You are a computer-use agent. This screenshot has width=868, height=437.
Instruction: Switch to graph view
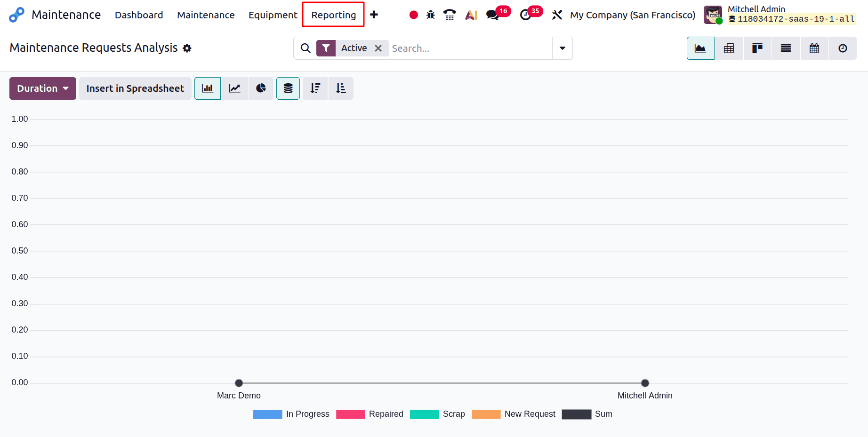pyautogui.click(x=700, y=48)
